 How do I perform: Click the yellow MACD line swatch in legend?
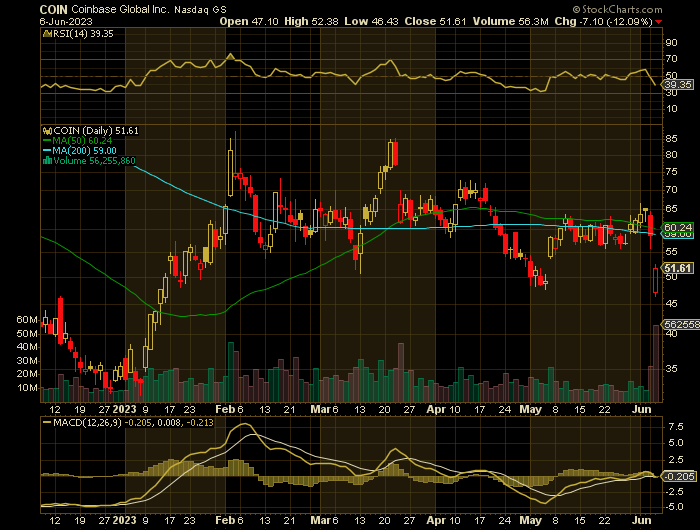click(47, 422)
